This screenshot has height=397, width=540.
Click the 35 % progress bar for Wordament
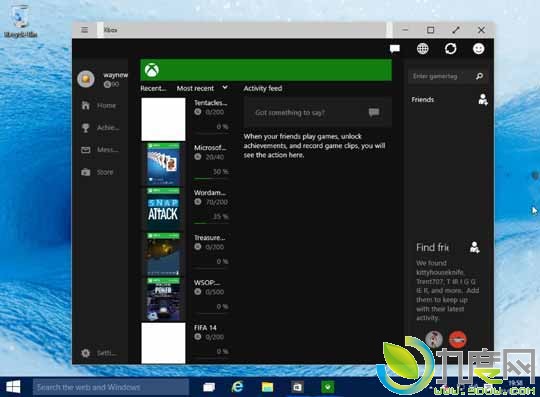(x=211, y=223)
